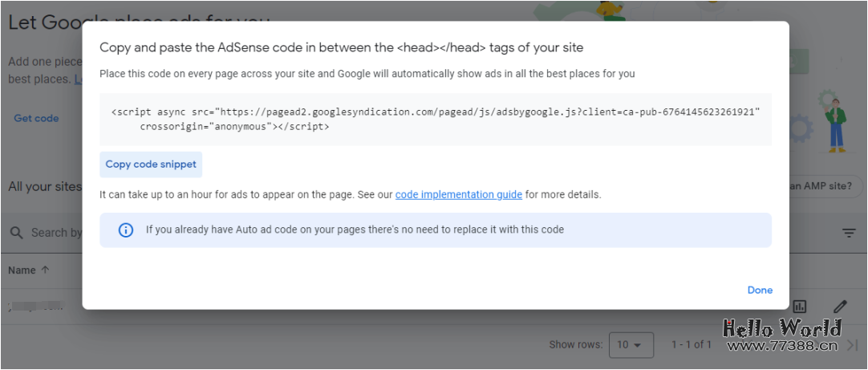Click the pencil edit icon
Image resolution: width=868 pixels, height=370 pixels.
[840, 306]
